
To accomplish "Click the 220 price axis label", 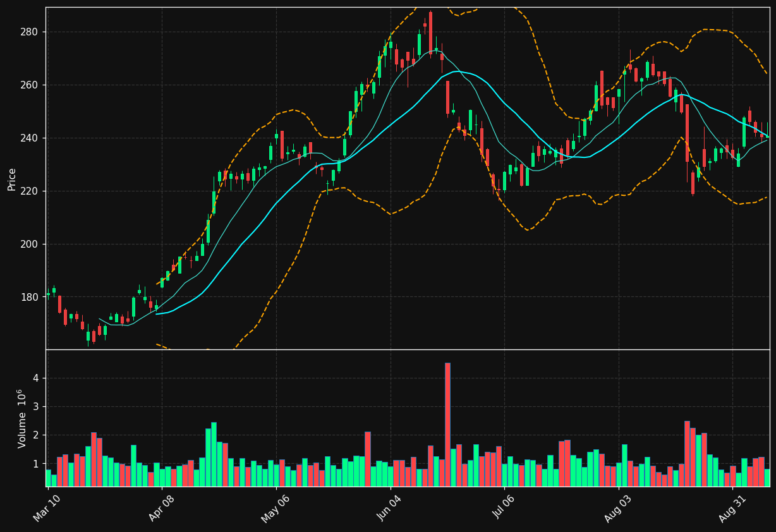I will [x=30, y=191].
